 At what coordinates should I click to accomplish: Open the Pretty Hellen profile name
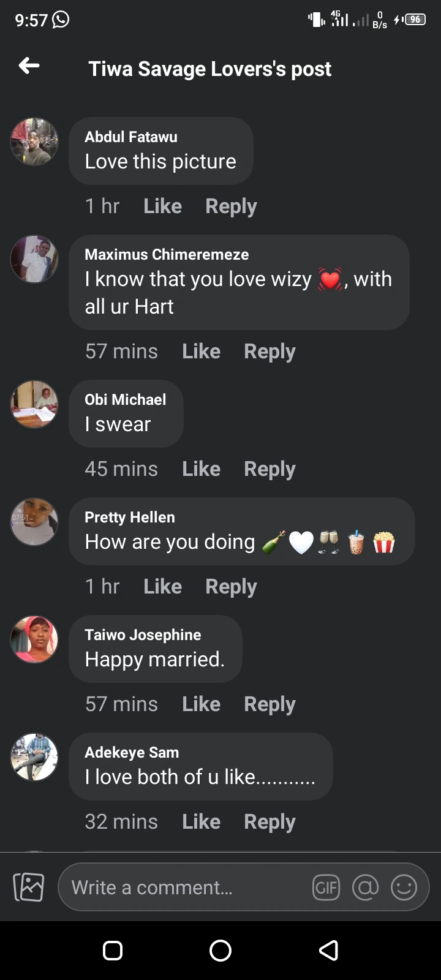[130, 518]
